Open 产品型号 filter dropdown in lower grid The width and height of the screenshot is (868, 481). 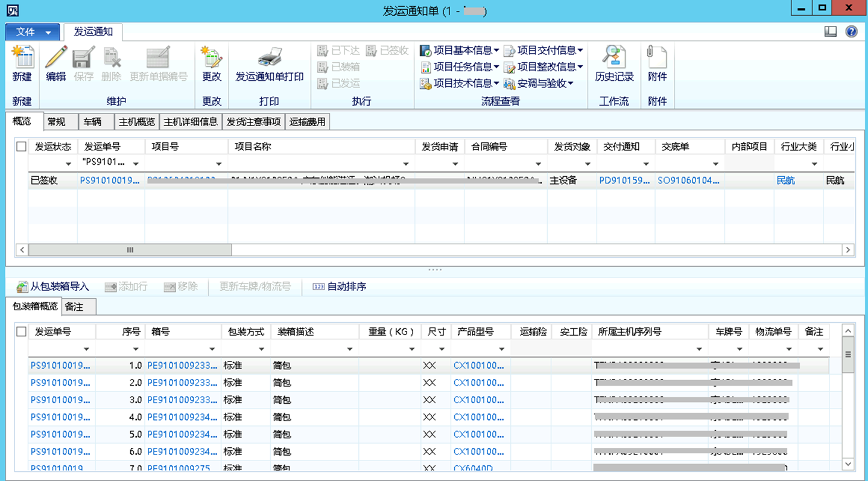pos(501,349)
